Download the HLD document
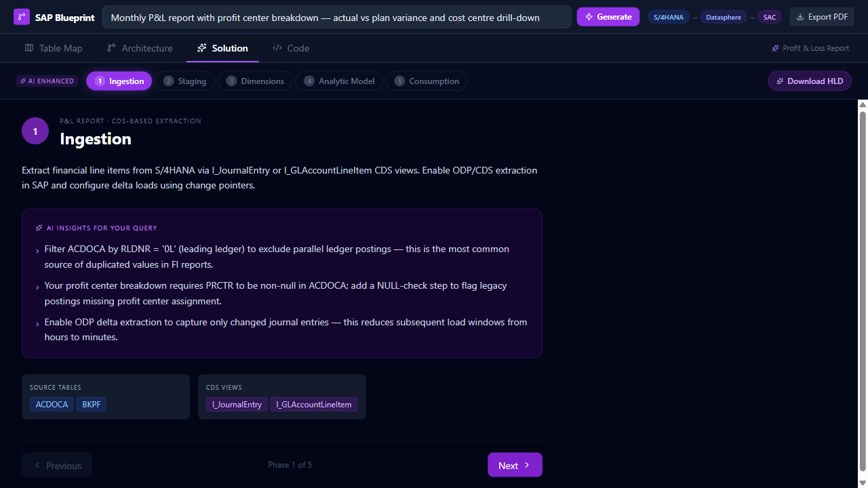868x488 pixels. 809,81
